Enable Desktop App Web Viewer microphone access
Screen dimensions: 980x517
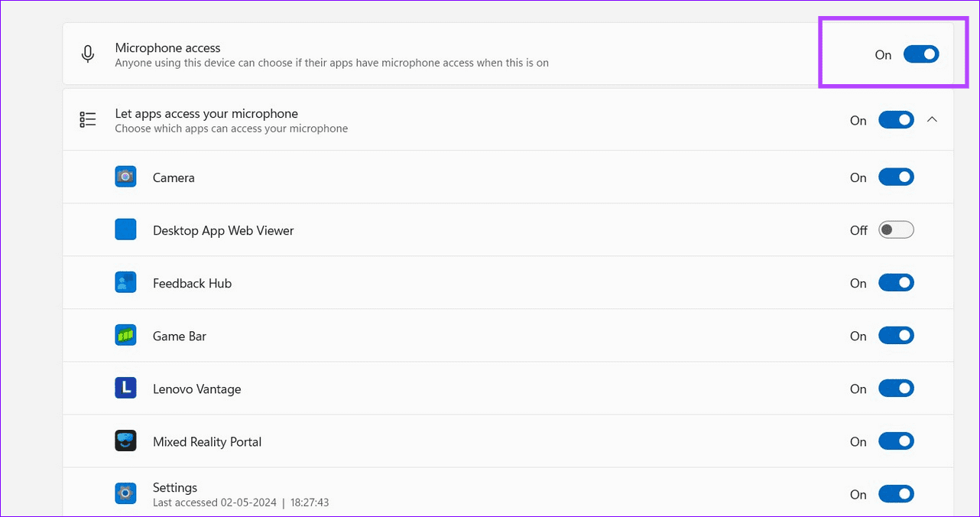(895, 229)
